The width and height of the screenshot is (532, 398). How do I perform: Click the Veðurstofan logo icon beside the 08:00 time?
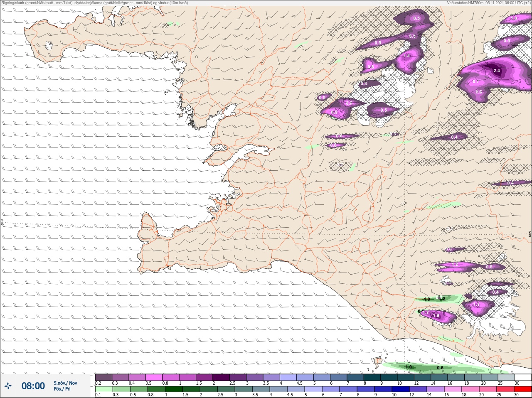tap(8, 386)
